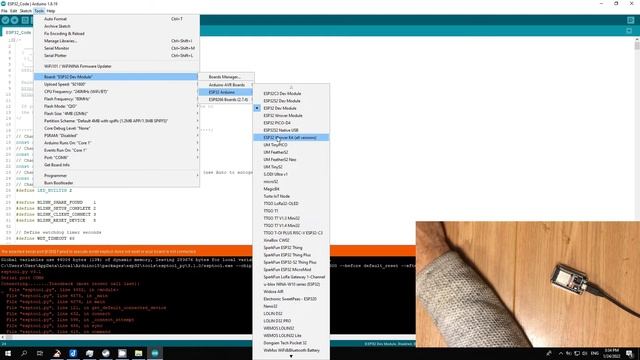This screenshot has width=640, height=360.
Task: Expand Arduino AVR Boards submenu
Action: 226,85
